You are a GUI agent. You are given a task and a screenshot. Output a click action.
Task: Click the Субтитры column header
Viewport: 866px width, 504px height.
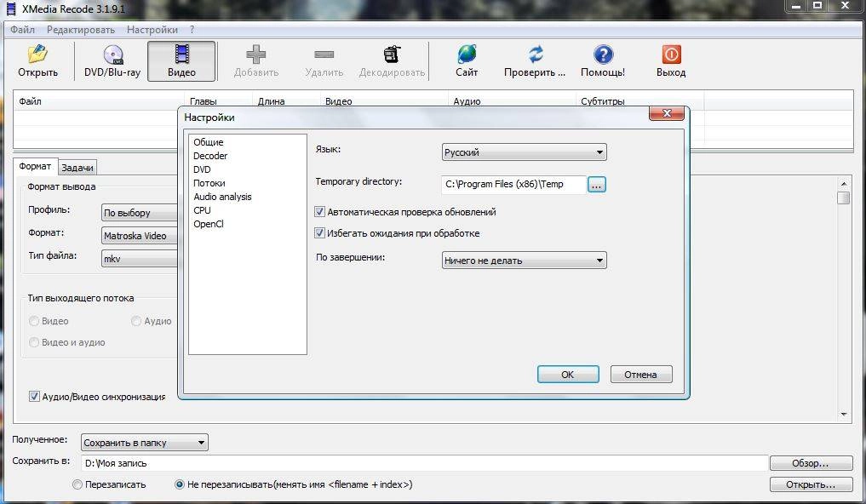639,101
